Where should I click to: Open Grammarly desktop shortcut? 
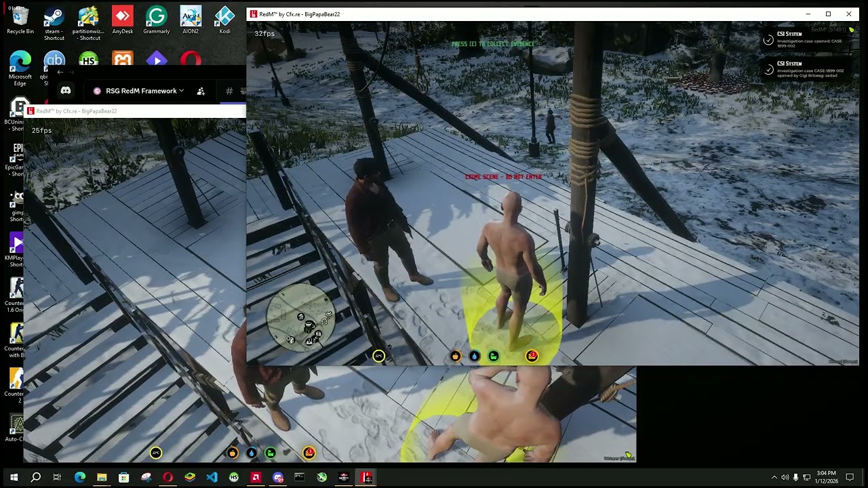click(x=157, y=20)
